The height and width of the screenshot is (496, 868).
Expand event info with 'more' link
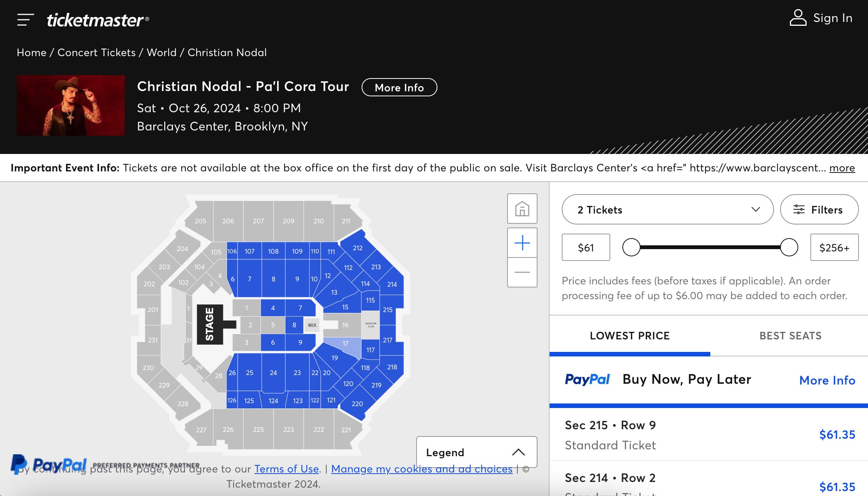tap(842, 168)
